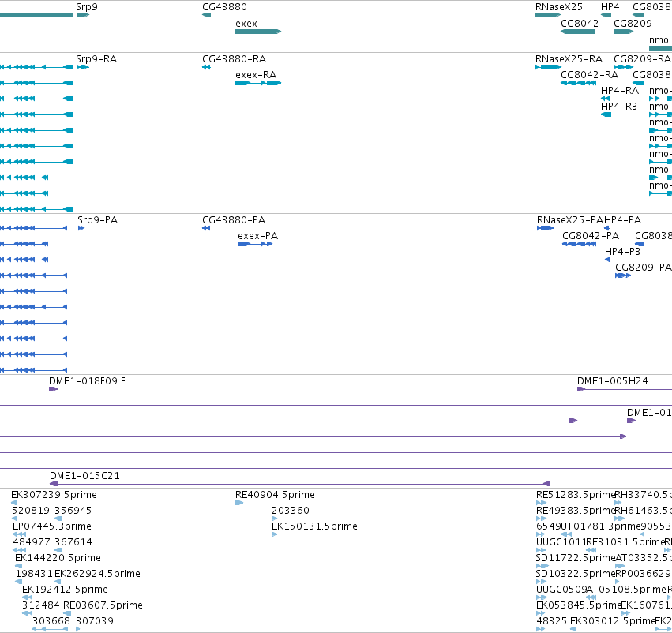Select the DME1-015C21 clone label
This screenshot has width=672, height=633.
(84, 475)
